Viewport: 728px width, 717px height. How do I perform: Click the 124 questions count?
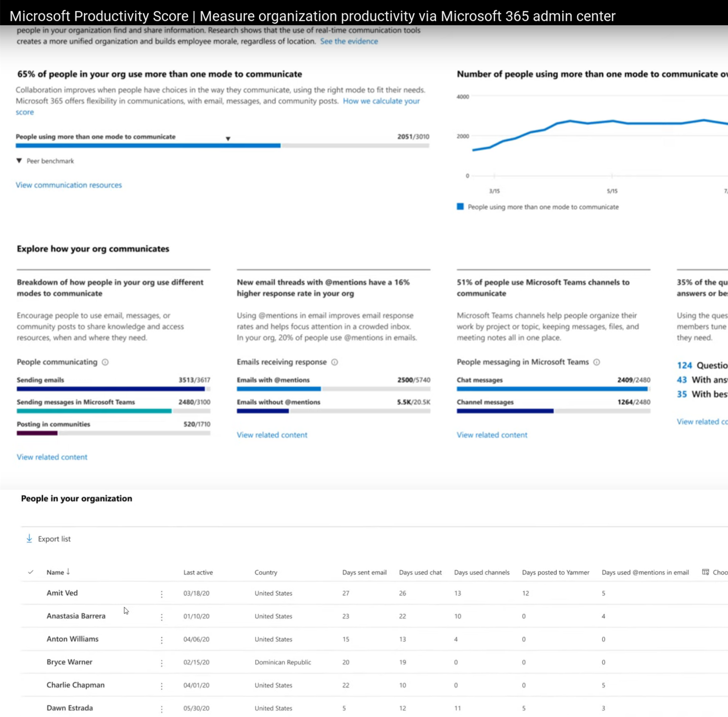684,365
